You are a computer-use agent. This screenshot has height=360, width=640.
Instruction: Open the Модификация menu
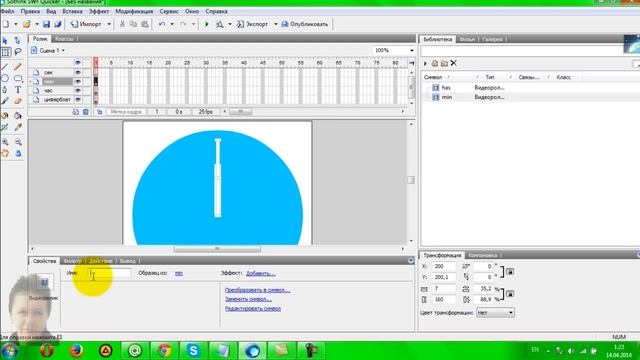pyautogui.click(x=134, y=11)
